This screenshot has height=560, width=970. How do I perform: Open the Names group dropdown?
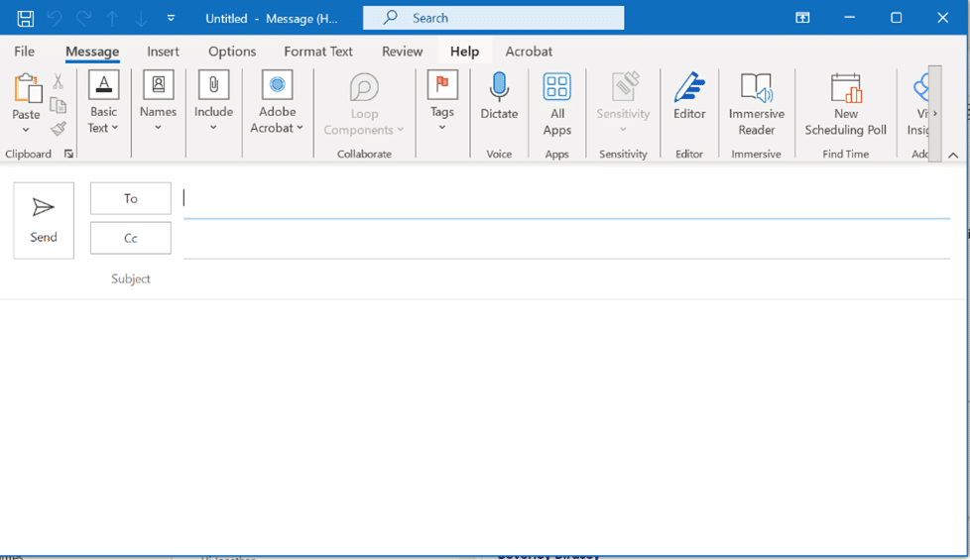(158, 101)
